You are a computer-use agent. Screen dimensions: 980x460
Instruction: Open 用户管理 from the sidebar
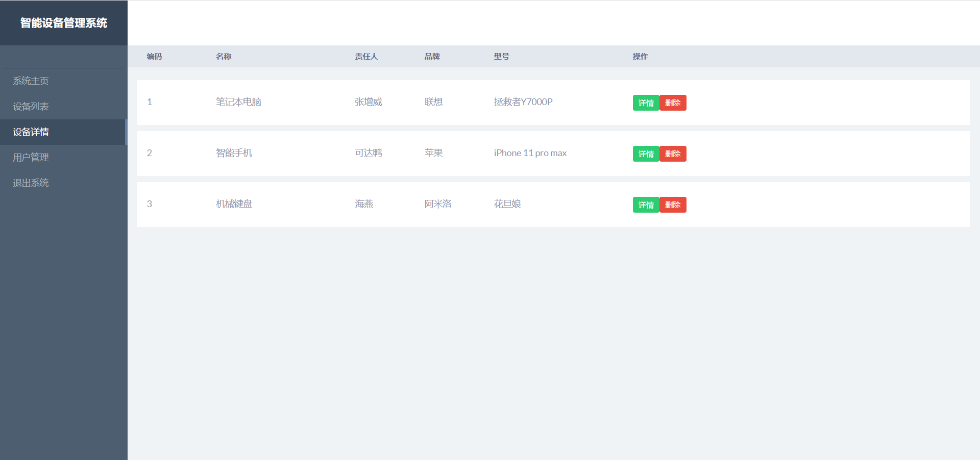[x=31, y=157]
